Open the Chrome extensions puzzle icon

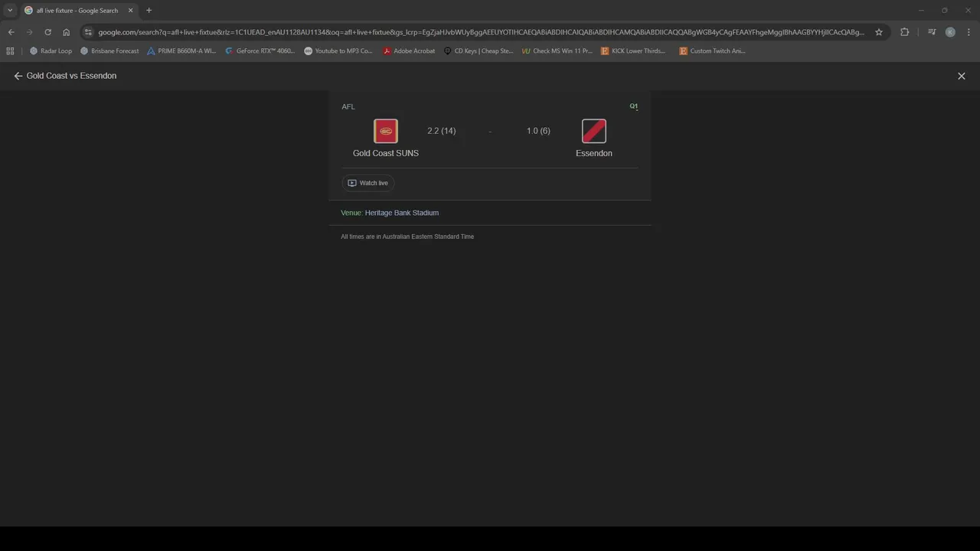click(x=905, y=32)
